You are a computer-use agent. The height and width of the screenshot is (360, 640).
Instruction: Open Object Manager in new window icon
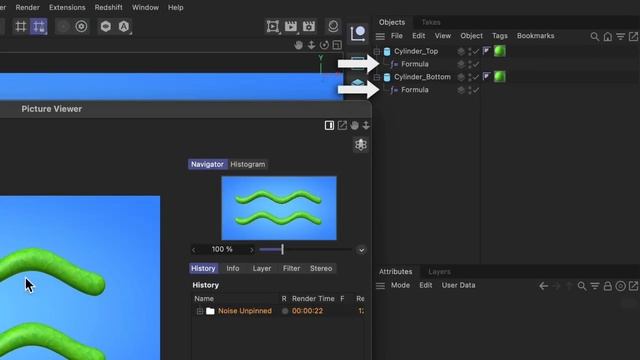(x=633, y=37)
